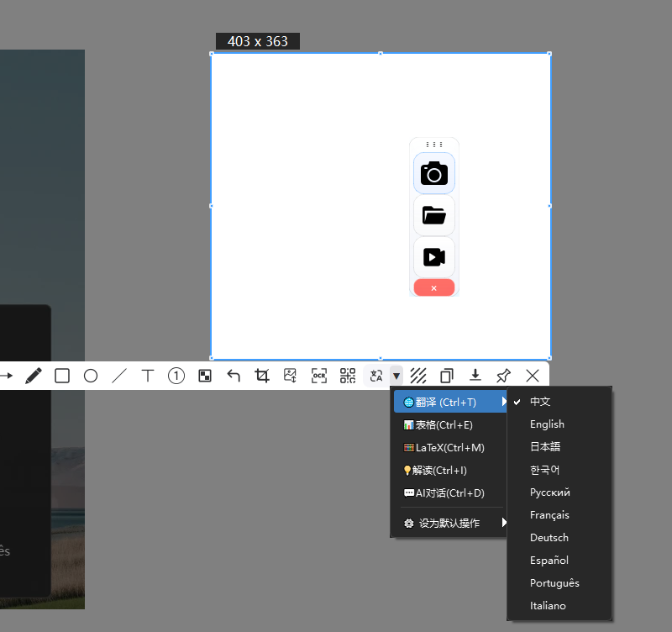This screenshot has height=632, width=672.
Task: Run OCR text recognition on selection
Action: pyautogui.click(x=318, y=376)
